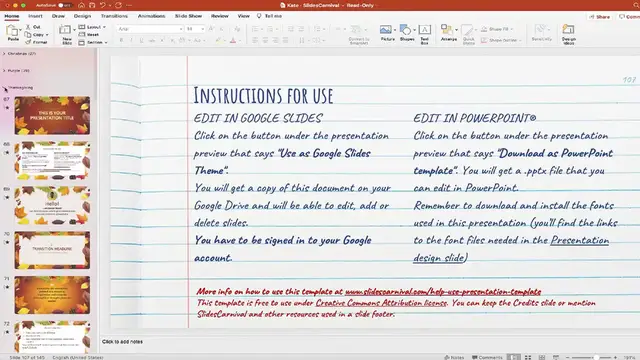640x360 pixels.
Task: Open the Arrange options
Action: pyautogui.click(x=448, y=33)
